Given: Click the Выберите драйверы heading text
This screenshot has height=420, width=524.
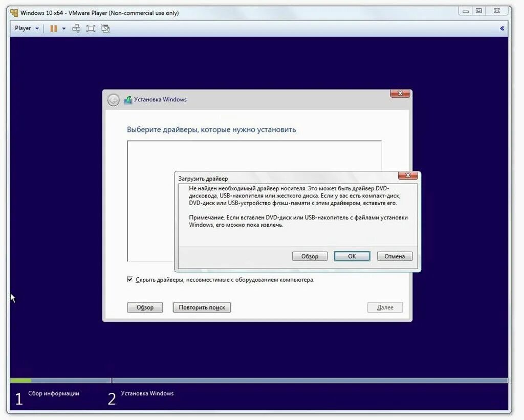Looking at the screenshot, I should pos(211,129).
